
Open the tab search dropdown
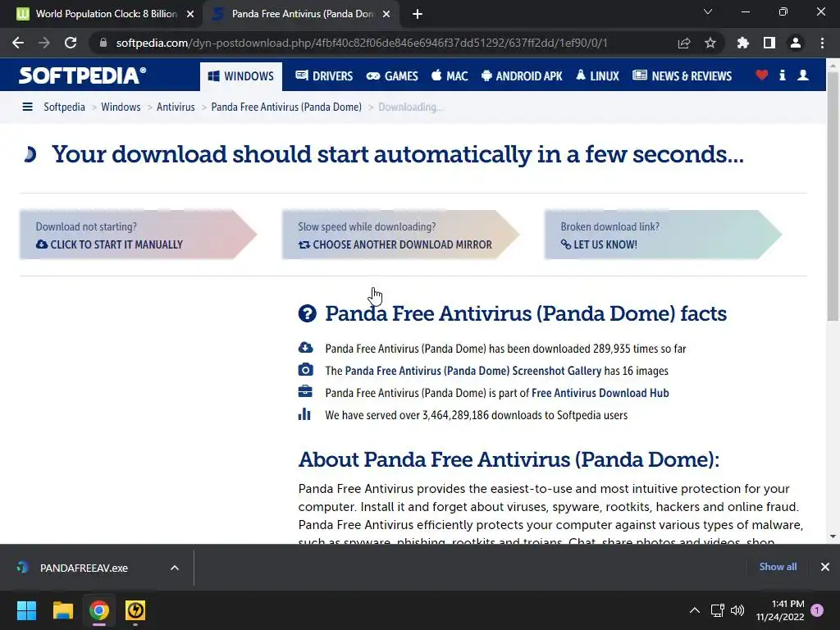pyautogui.click(x=708, y=11)
